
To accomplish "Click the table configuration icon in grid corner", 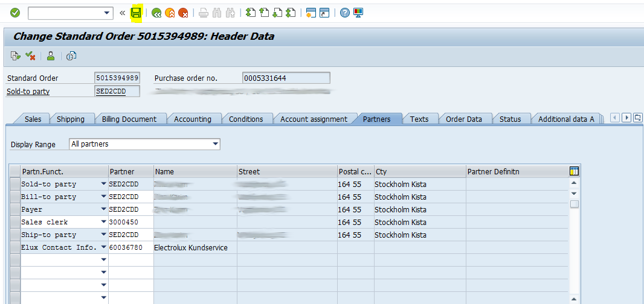I will tap(574, 171).
